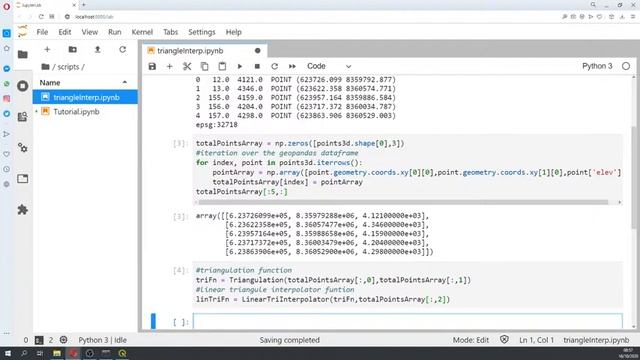
Task: Upload files with the upload arrow icon
Action: click(98, 49)
